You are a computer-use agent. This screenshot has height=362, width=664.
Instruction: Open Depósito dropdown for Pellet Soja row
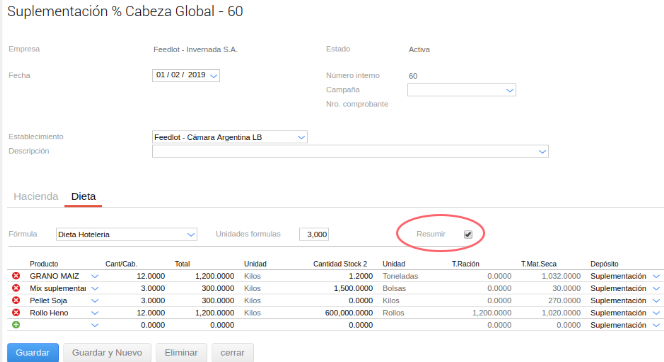656,301
